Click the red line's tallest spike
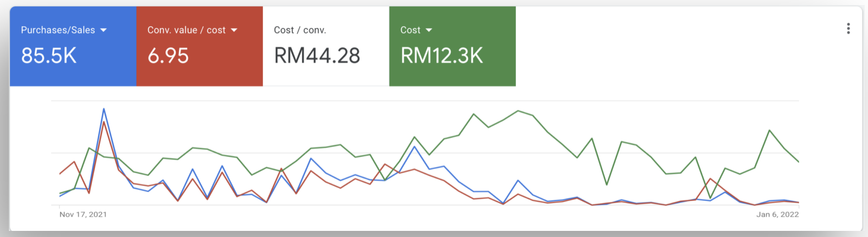The height and width of the screenshot is (237, 868). pos(104,122)
